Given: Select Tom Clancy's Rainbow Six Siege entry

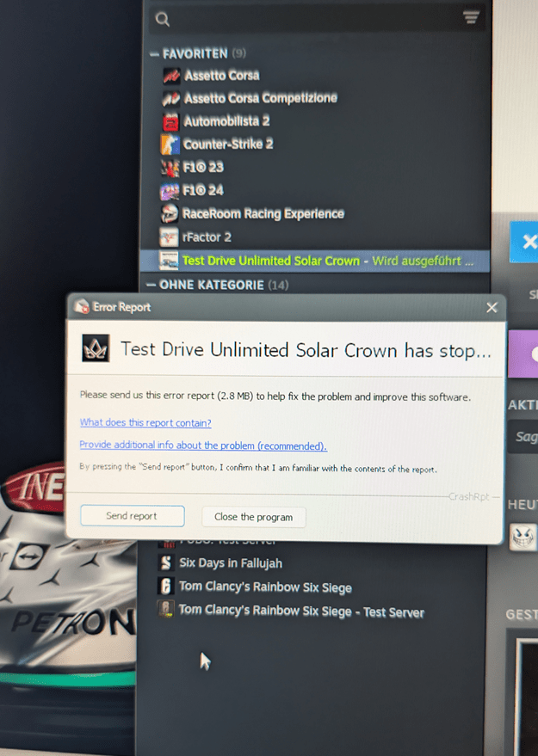Looking at the screenshot, I should [265, 587].
